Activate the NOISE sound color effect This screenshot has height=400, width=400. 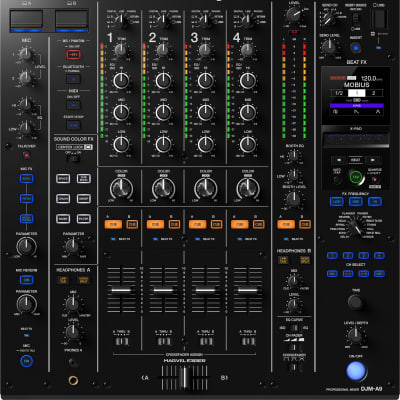point(63,219)
